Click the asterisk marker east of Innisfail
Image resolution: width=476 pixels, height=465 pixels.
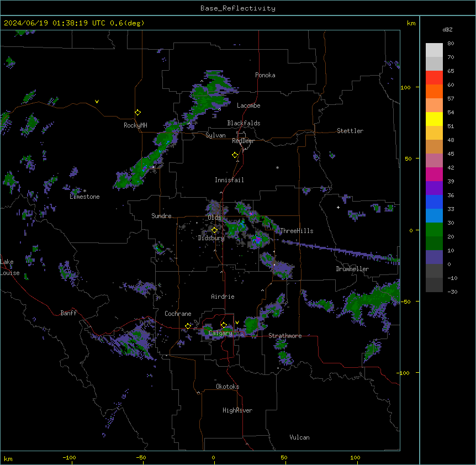click(x=277, y=167)
